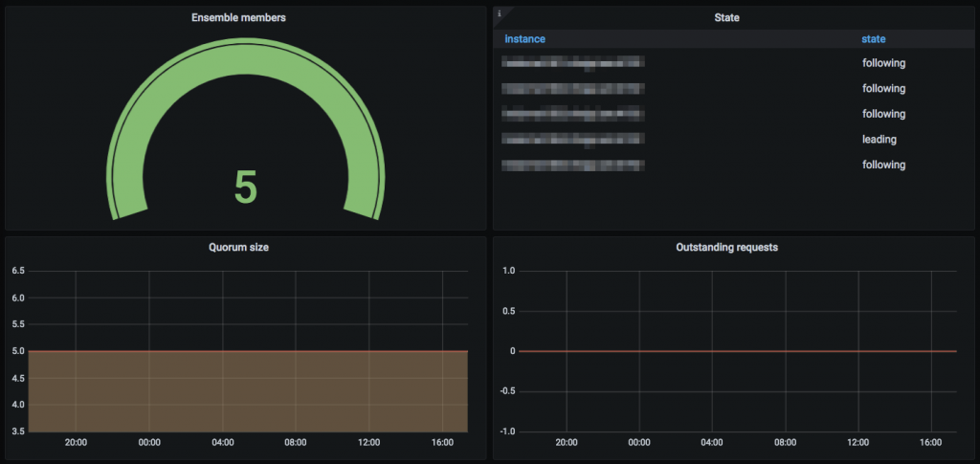Click the -1.0 label on Outstanding requests axis
This screenshot has width=980, height=464.
506,431
